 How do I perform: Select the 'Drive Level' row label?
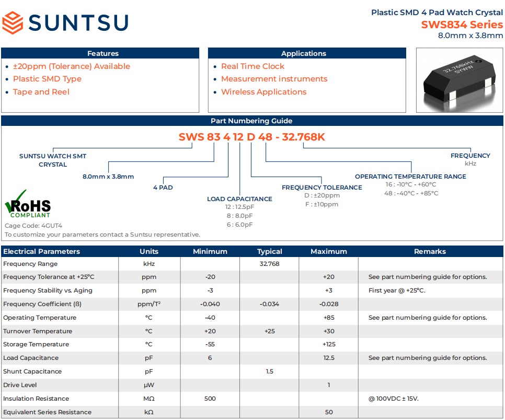click(20, 385)
